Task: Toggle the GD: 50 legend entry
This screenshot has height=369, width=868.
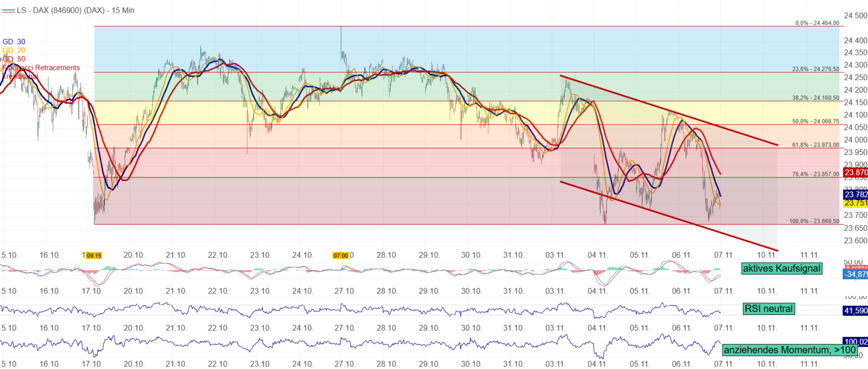Action: tap(14, 59)
